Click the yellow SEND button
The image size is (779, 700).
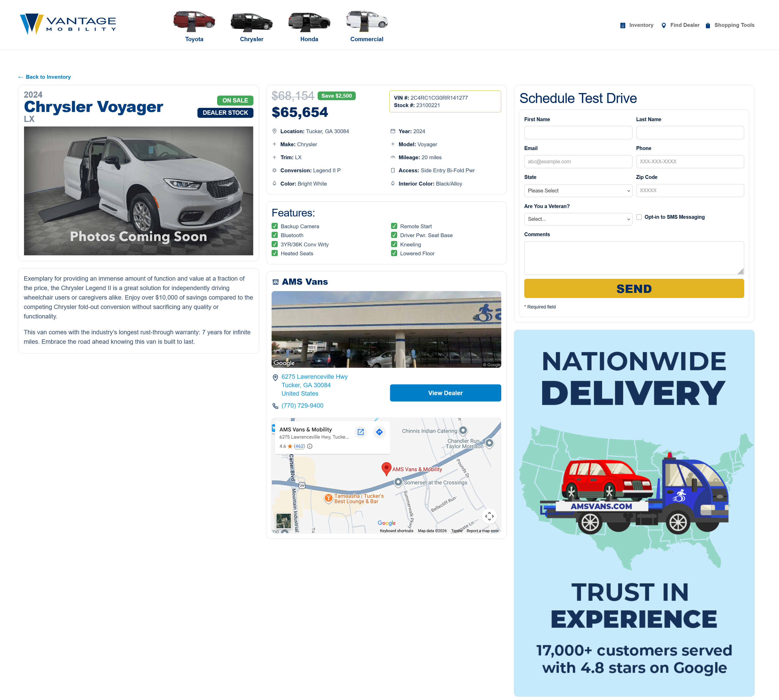click(633, 289)
